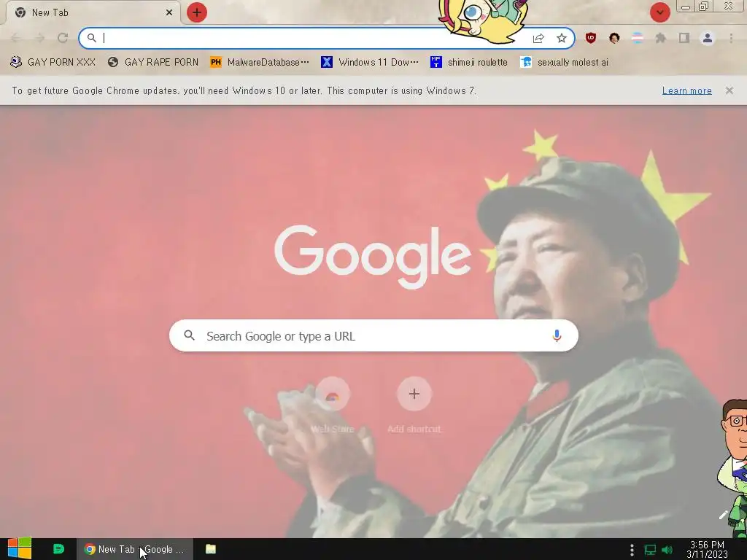Open the volume speaker tray icon
Screen dimensions: 747x560
coord(667,550)
